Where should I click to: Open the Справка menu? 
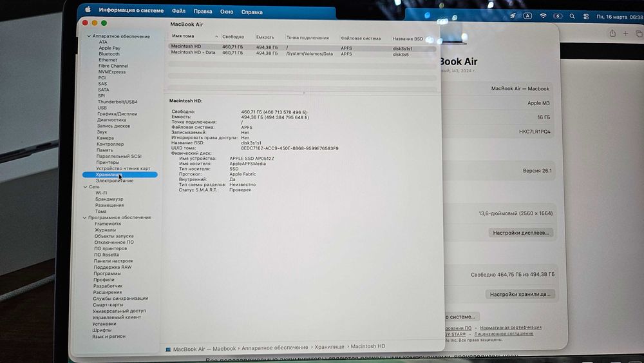pos(252,12)
